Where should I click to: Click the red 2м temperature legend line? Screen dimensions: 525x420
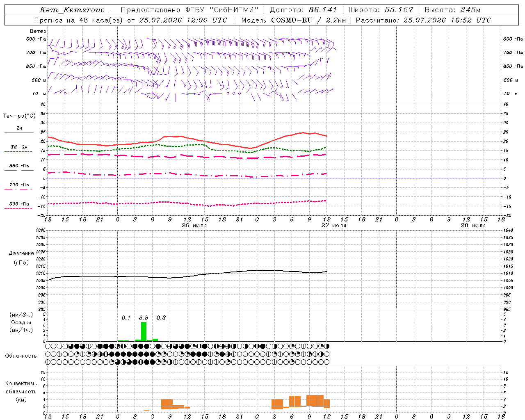pyautogui.click(x=19, y=132)
